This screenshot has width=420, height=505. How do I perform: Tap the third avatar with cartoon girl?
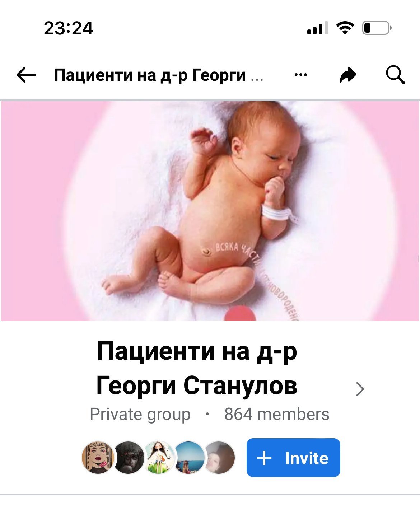(x=159, y=458)
